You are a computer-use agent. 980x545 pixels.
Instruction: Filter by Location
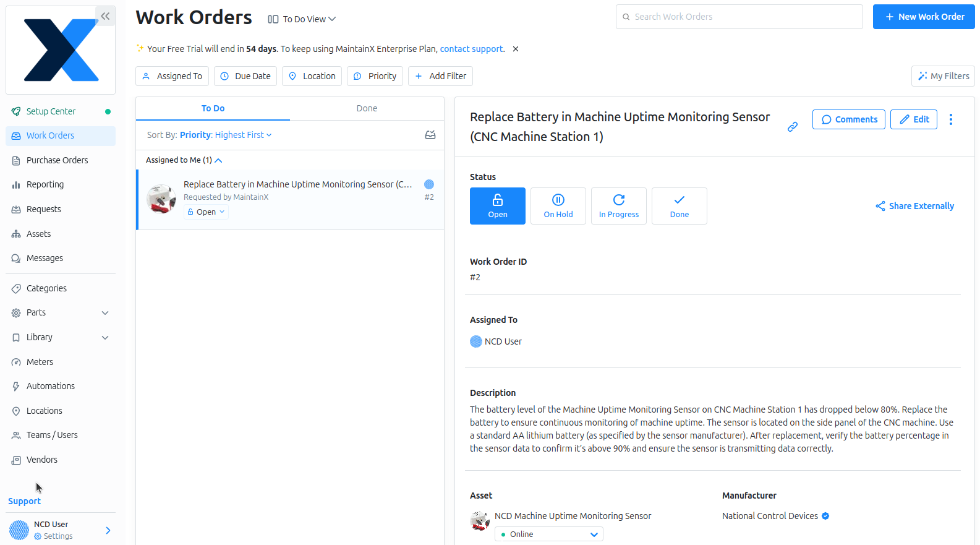(x=312, y=76)
